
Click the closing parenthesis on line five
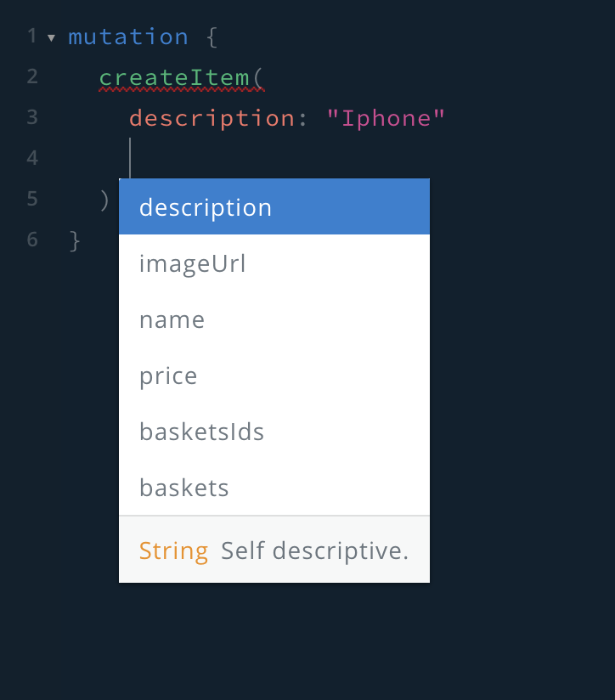(x=104, y=199)
